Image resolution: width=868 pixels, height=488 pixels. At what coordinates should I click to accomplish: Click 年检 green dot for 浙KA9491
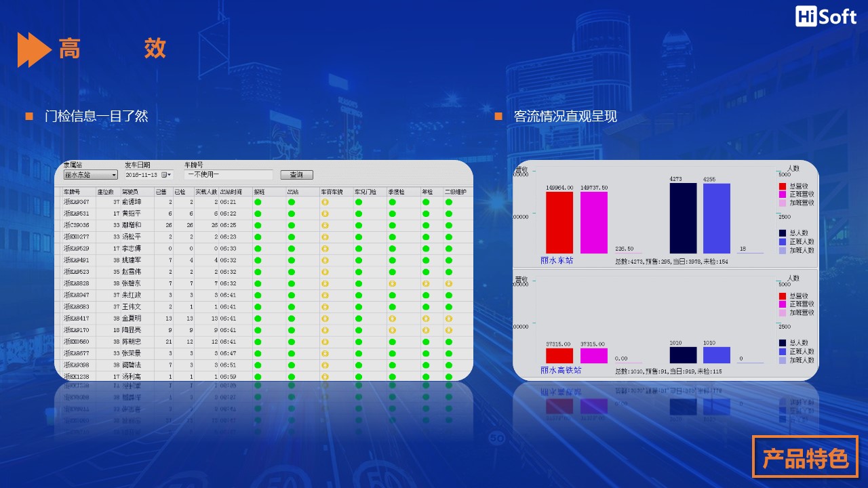point(426,260)
